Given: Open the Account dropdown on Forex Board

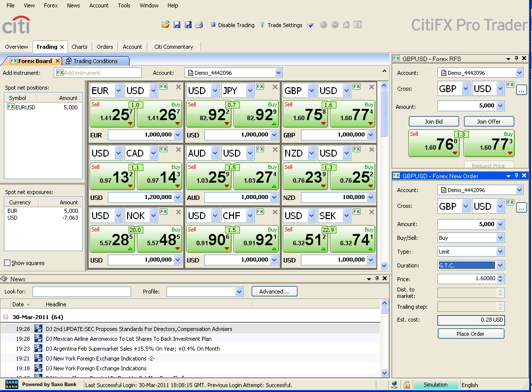Looking at the screenshot, I should [278, 72].
